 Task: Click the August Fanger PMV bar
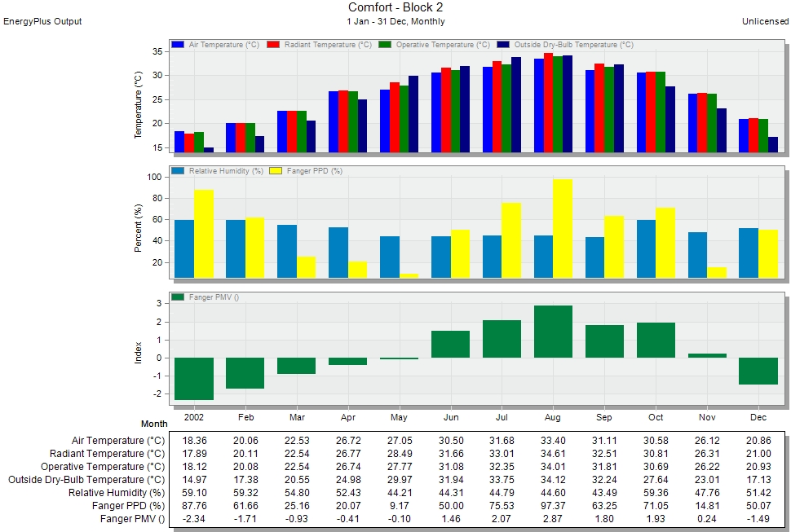[x=554, y=332]
